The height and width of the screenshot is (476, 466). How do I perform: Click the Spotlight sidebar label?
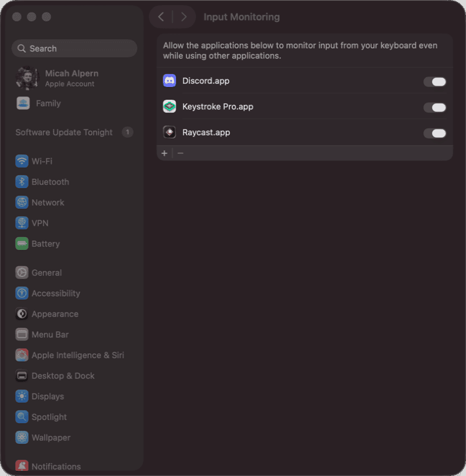[49, 417]
